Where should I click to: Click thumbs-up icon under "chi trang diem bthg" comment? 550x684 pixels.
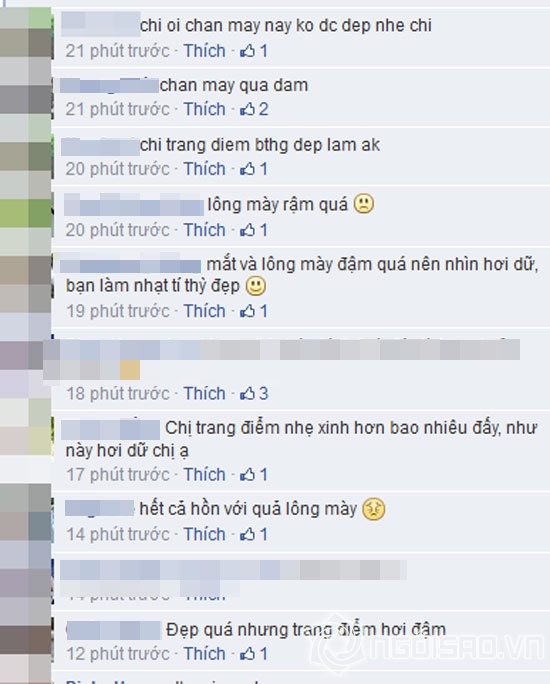pyautogui.click(x=247, y=169)
